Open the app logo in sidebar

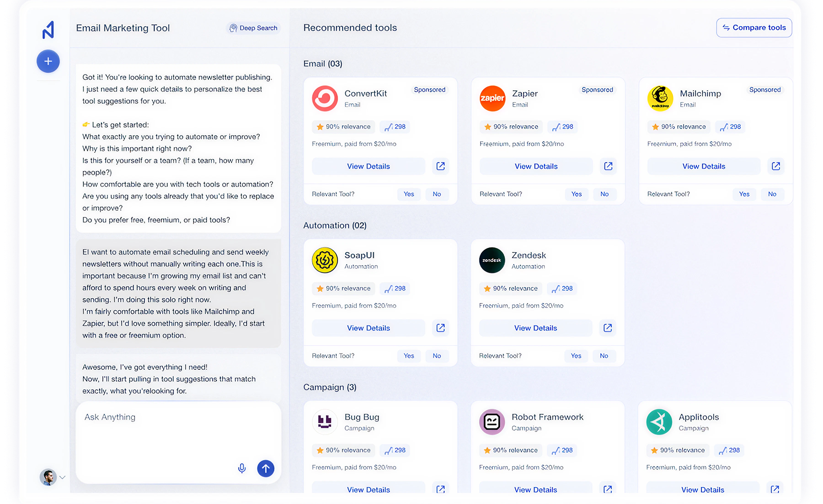(x=48, y=29)
